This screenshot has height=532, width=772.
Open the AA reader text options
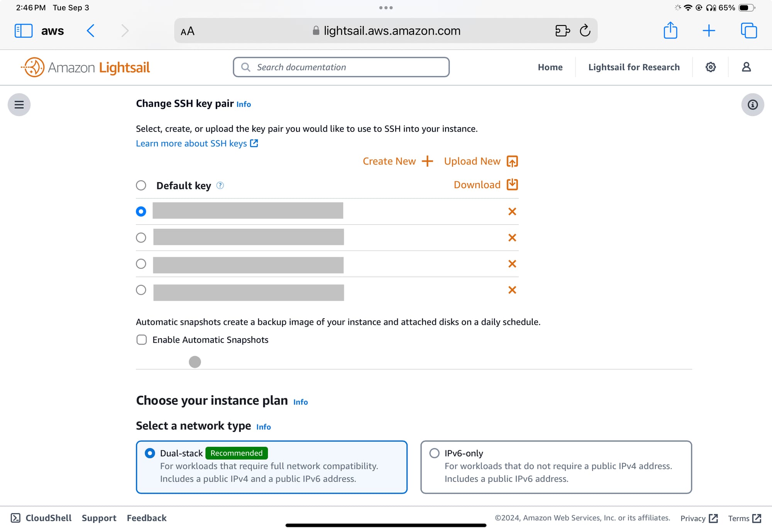pos(188,31)
